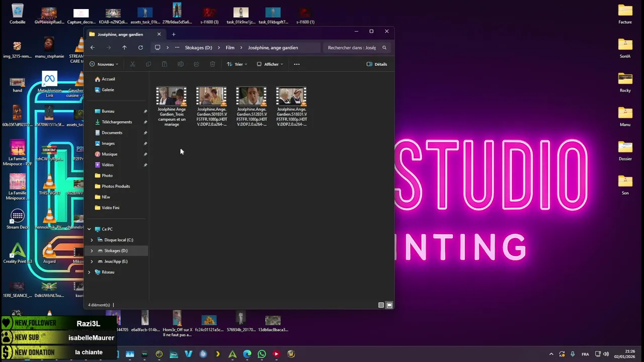
Task: Select the S01E01 video file
Action: (211, 107)
